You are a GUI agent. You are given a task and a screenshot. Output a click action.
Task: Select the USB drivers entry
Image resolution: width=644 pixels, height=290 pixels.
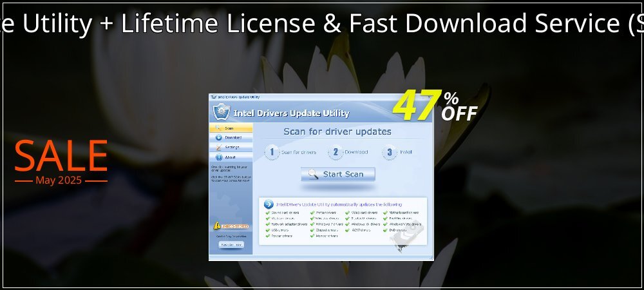coord(277,230)
